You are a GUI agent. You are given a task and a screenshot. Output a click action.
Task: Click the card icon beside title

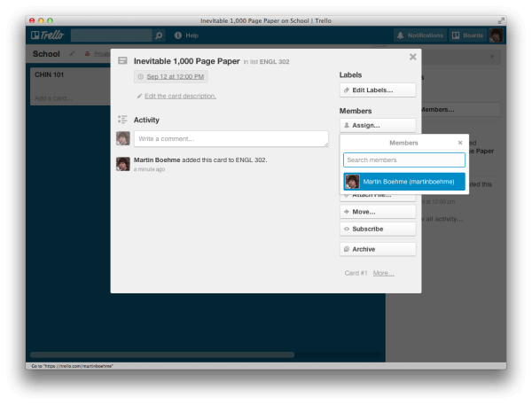[122, 61]
